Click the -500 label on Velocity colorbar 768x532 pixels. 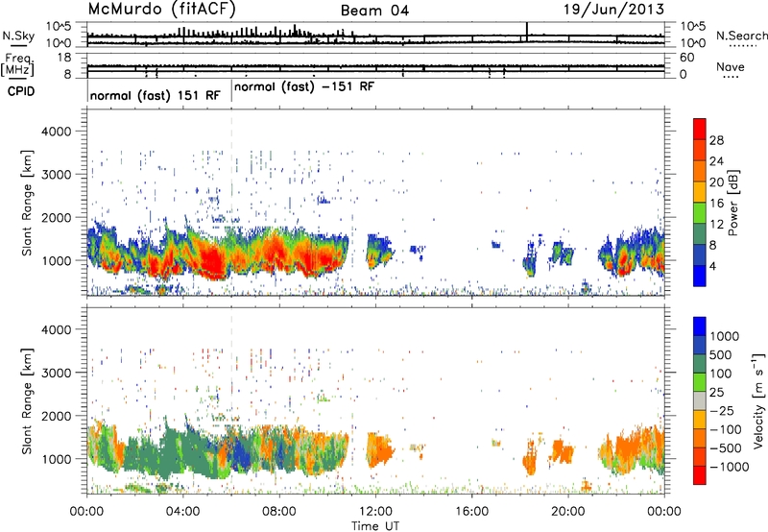coord(725,448)
